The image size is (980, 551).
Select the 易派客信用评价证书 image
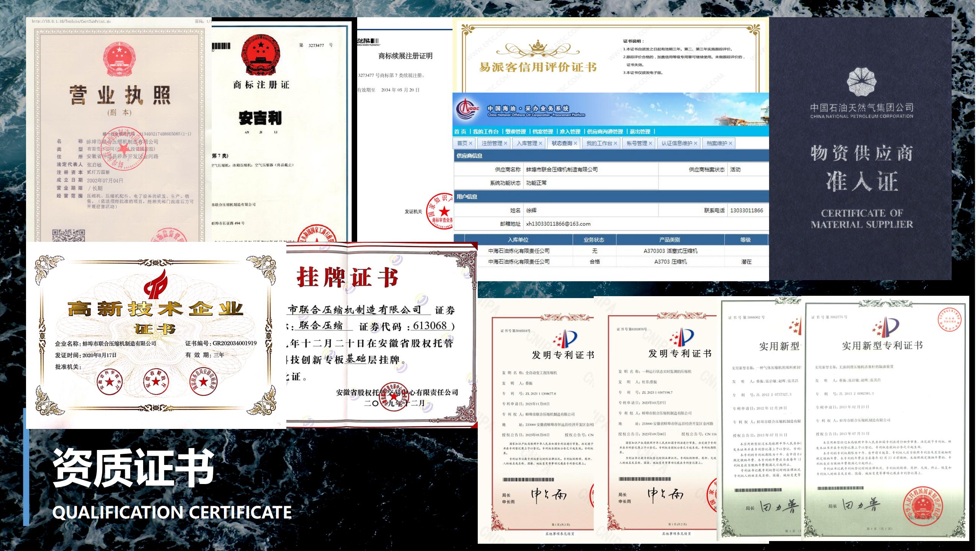pos(611,55)
